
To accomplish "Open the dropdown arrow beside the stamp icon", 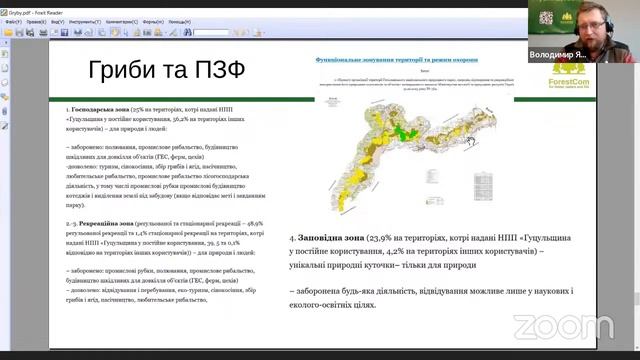I will pyautogui.click(x=165, y=33).
